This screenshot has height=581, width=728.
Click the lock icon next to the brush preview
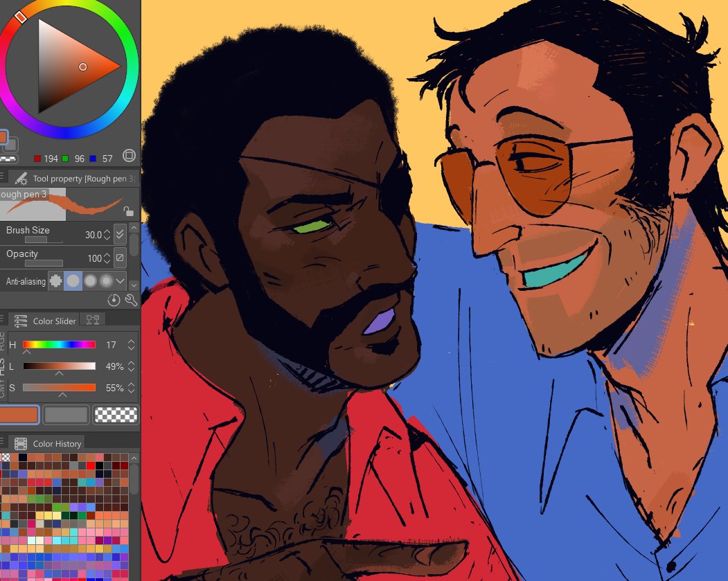129,211
